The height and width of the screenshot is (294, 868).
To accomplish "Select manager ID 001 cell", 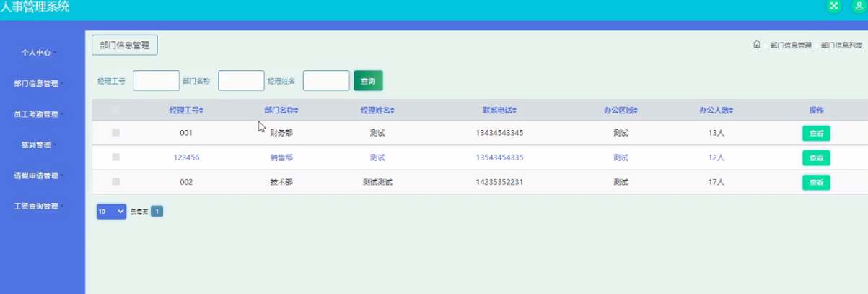I will click(x=186, y=133).
